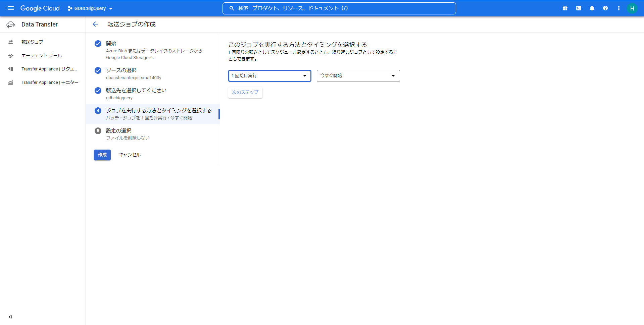
Task: Go to 転送ジョブ in sidebar
Action: (32, 42)
